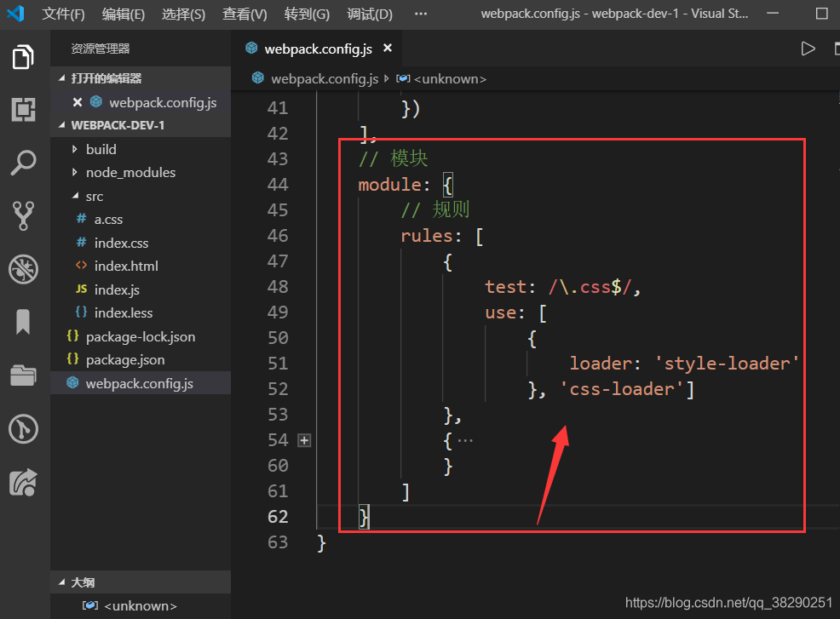Image resolution: width=840 pixels, height=619 pixels.
Task: Open package.json in the file tree
Action: pos(125,360)
